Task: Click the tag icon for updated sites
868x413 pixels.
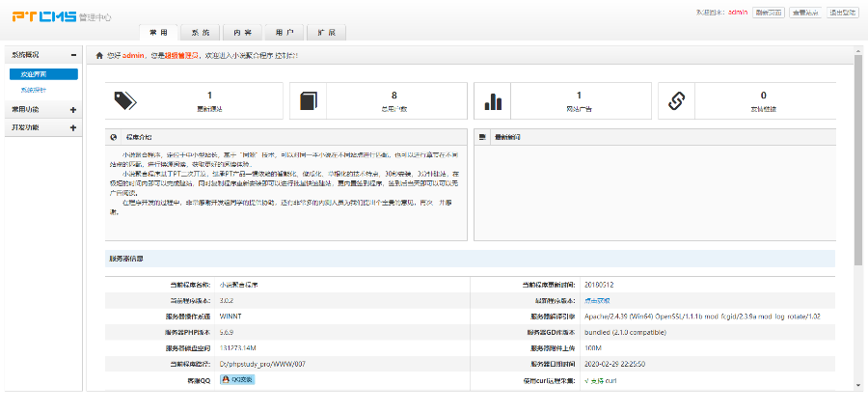Action: click(125, 100)
